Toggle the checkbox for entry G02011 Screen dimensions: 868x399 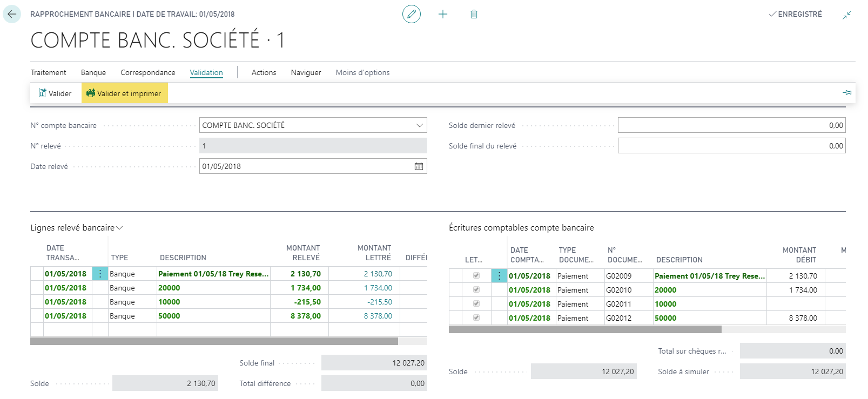click(476, 304)
